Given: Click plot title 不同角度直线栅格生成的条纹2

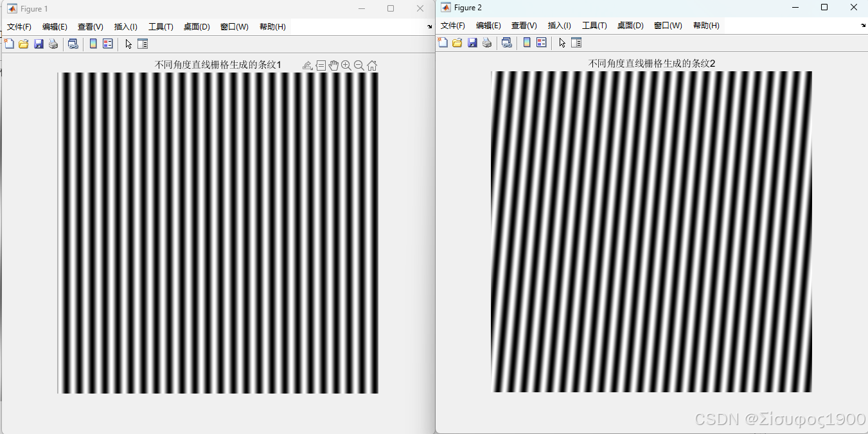Looking at the screenshot, I should click(x=651, y=64).
